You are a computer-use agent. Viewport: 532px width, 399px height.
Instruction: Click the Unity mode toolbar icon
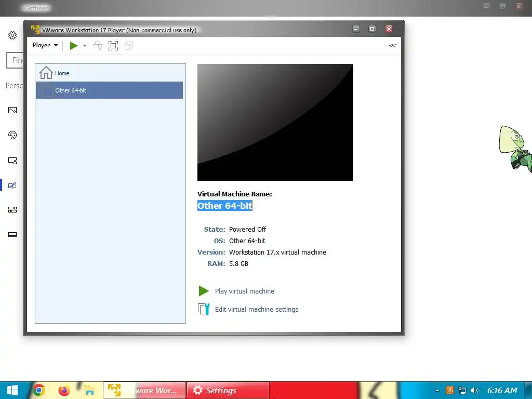pyautogui.click(x=129, y=46)
